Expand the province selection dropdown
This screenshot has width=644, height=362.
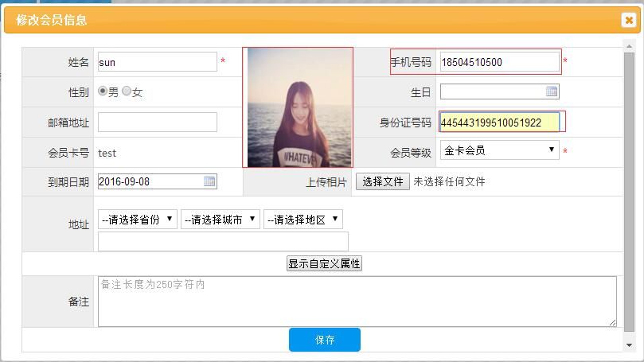pyautogui.click(x=138, y=220)
